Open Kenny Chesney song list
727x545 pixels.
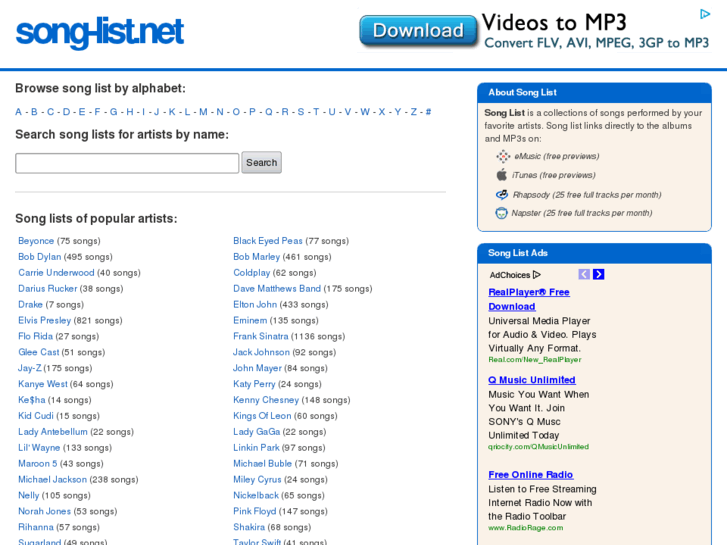point(266,400)
